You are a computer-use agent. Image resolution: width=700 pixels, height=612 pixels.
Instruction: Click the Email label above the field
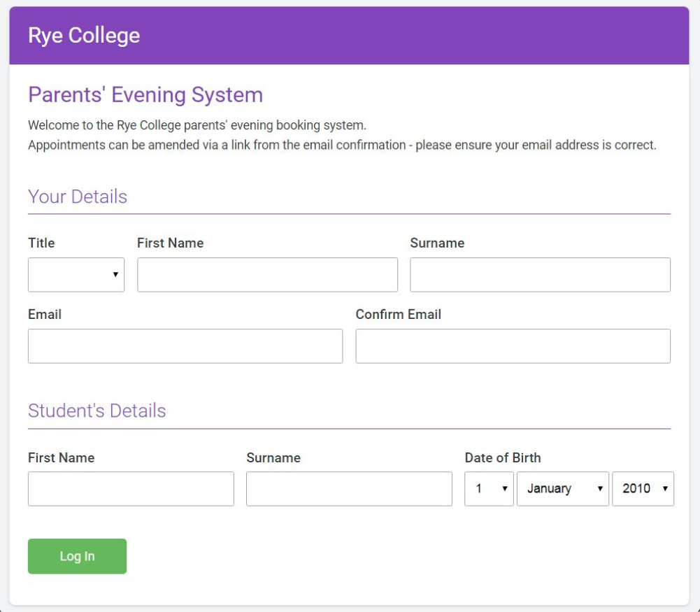45,315
